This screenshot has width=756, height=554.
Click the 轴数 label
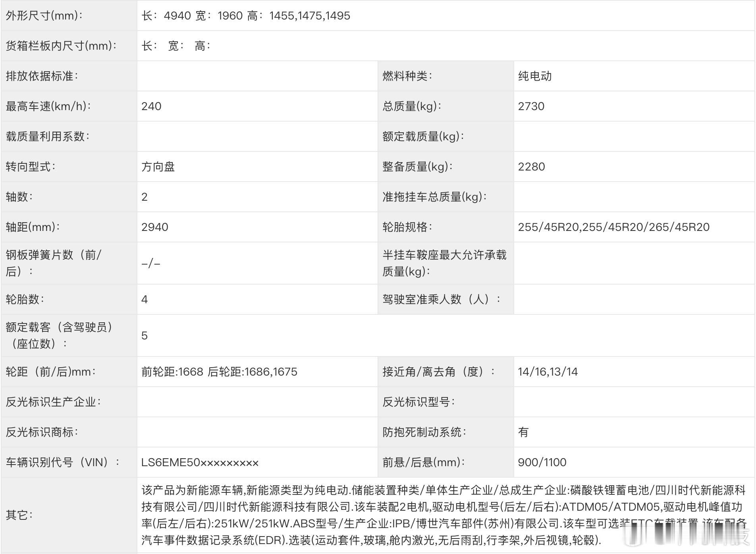(19, 197)
